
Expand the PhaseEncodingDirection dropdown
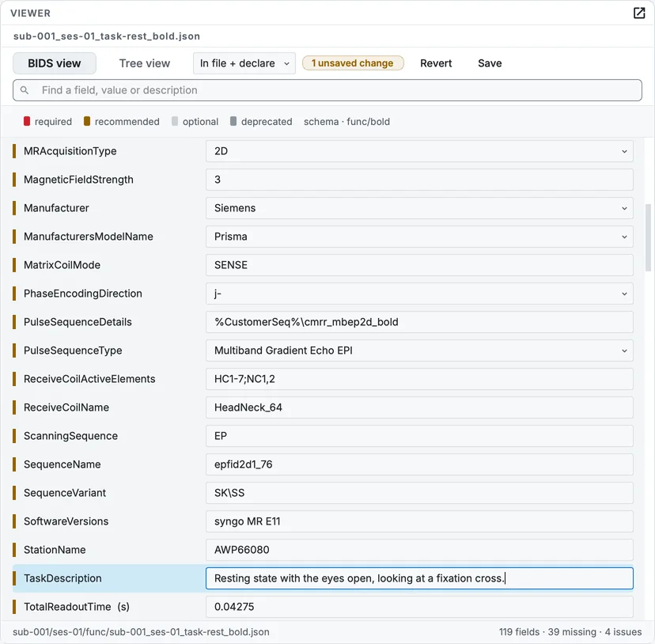point(419,294)
